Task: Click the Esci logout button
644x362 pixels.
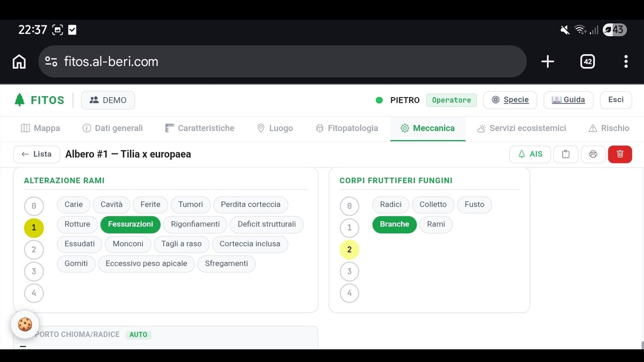Action: point(616,100)
